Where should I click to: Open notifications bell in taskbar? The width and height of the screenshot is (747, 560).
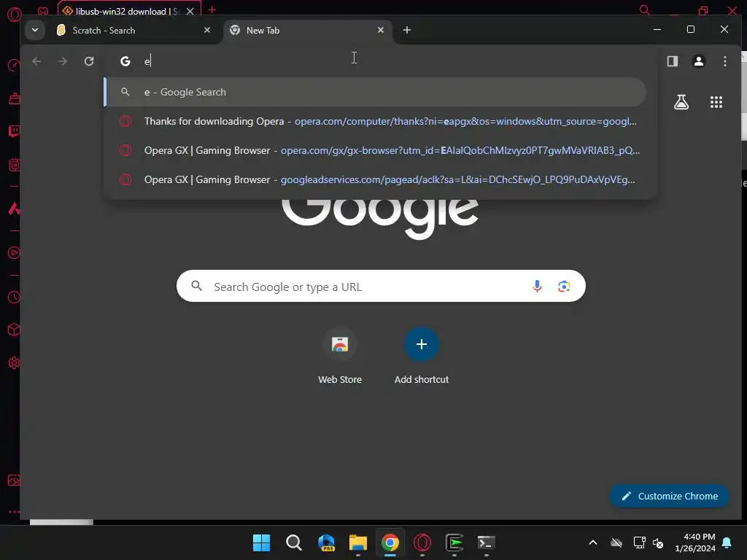[727, 542]
